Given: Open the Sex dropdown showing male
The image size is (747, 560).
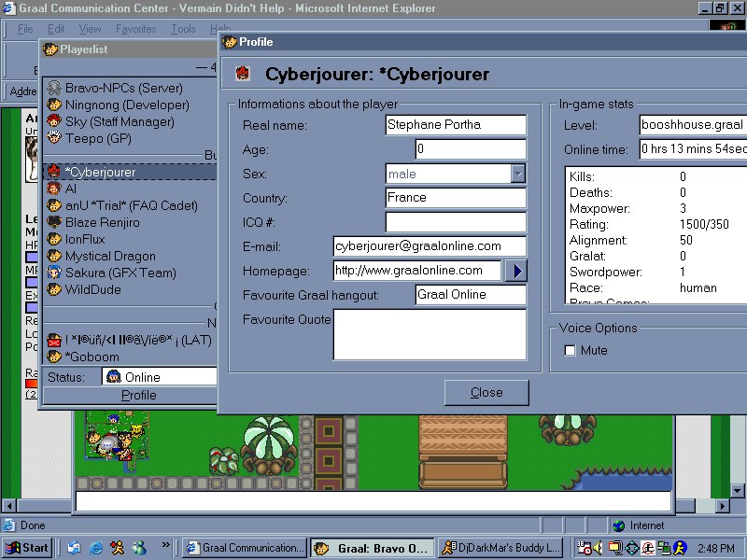Looking at the screenshot, I should point(518,174).
